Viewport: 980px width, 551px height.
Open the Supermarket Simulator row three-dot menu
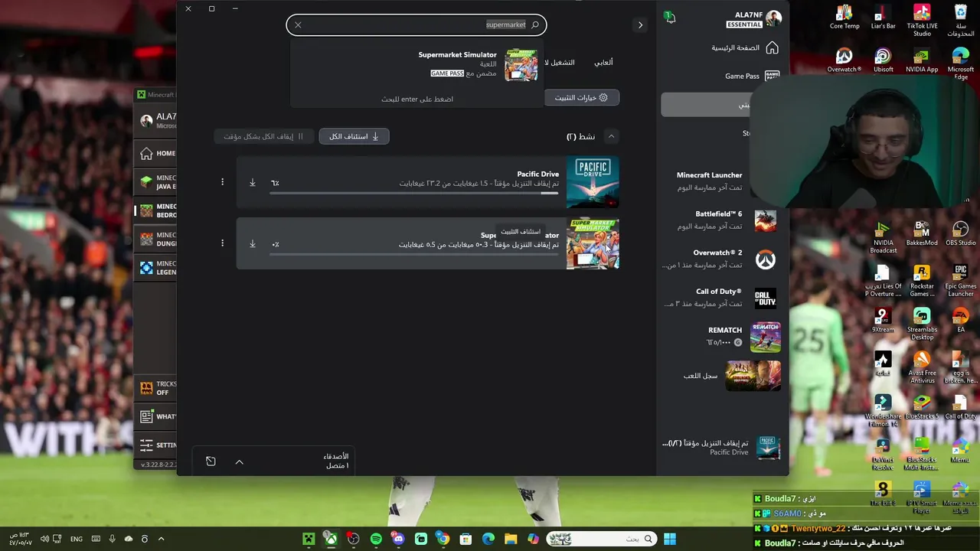coord(222,244)
